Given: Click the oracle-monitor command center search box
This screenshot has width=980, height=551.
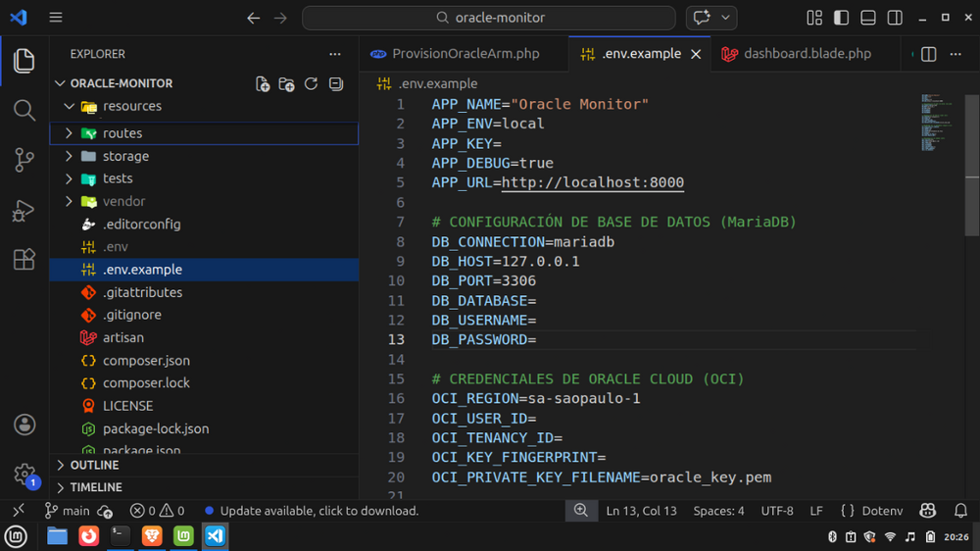Looking at the screenshot, I should click(x=488, y=18).
